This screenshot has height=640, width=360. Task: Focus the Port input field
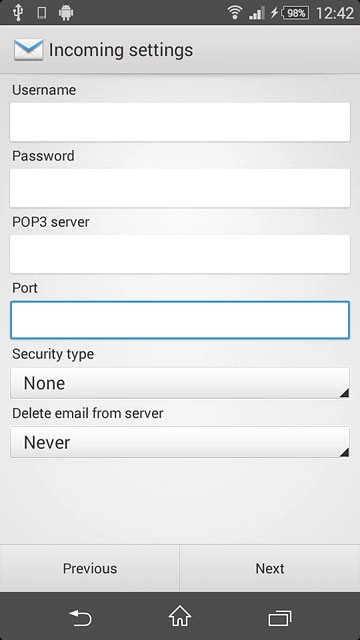(180, 320)
